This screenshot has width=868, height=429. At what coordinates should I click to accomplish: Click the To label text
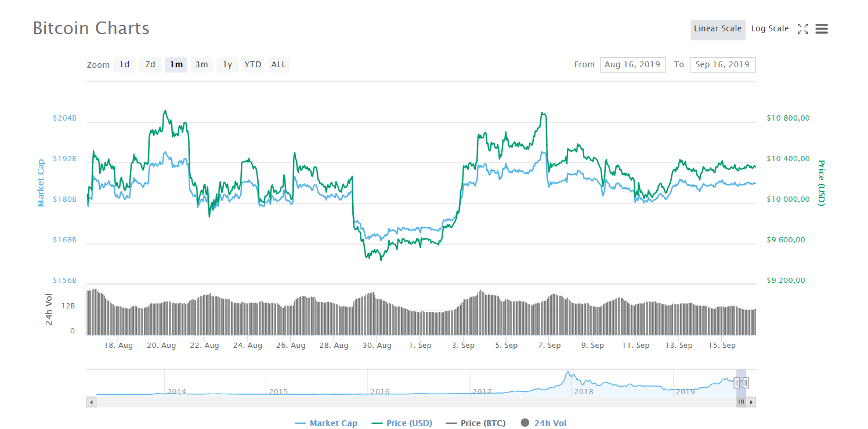point(679,64)
